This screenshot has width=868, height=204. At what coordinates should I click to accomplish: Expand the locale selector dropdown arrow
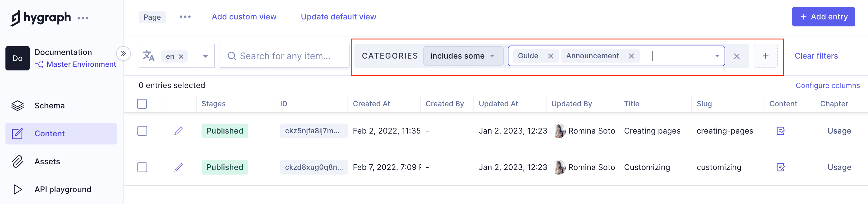205,56
